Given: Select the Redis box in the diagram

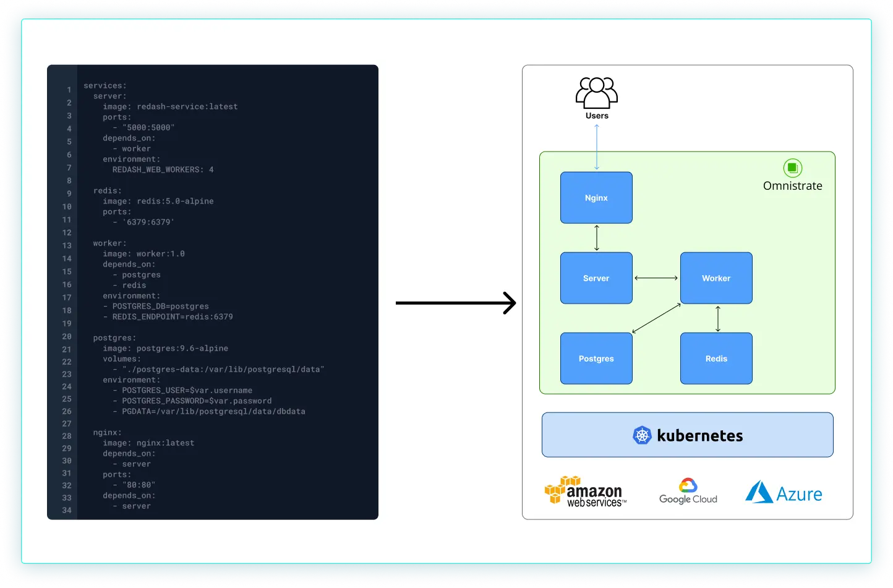Looking at the screenshot, I should point(716,359).
